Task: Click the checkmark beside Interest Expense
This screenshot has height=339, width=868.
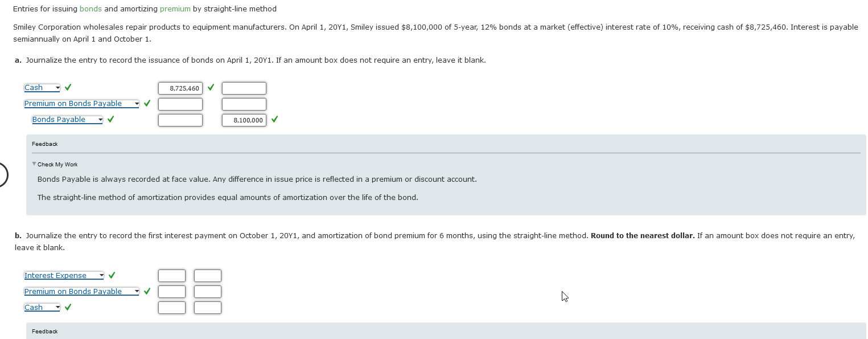Action: coord(112,275)
